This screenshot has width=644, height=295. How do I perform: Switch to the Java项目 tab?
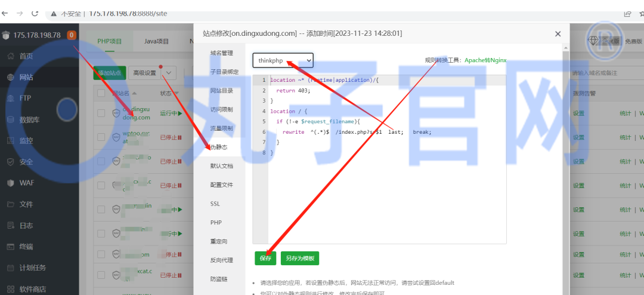pyautogui.click(x=156, y=41)
